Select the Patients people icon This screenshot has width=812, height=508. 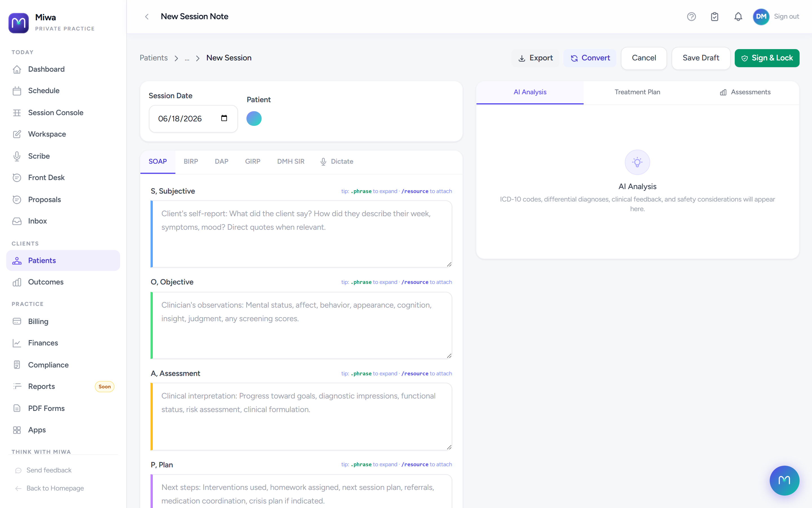17,260
